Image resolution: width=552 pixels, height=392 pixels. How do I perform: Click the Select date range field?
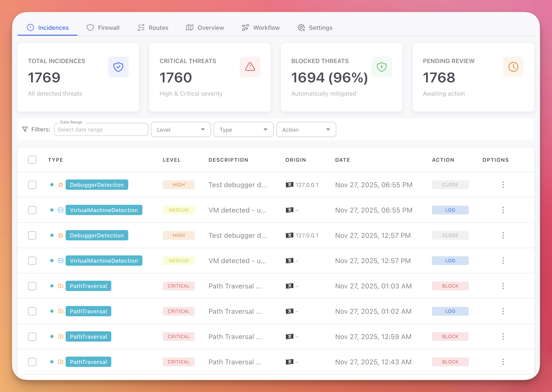101,129
